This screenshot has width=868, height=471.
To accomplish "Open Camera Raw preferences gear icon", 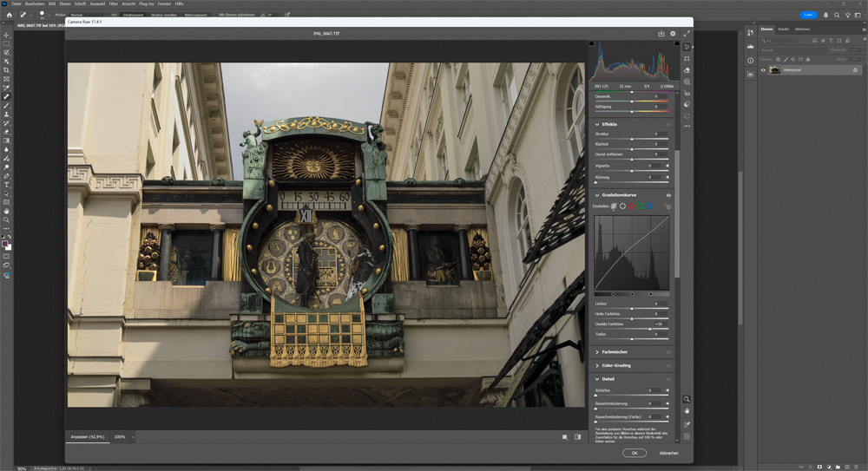I will 673,33.
